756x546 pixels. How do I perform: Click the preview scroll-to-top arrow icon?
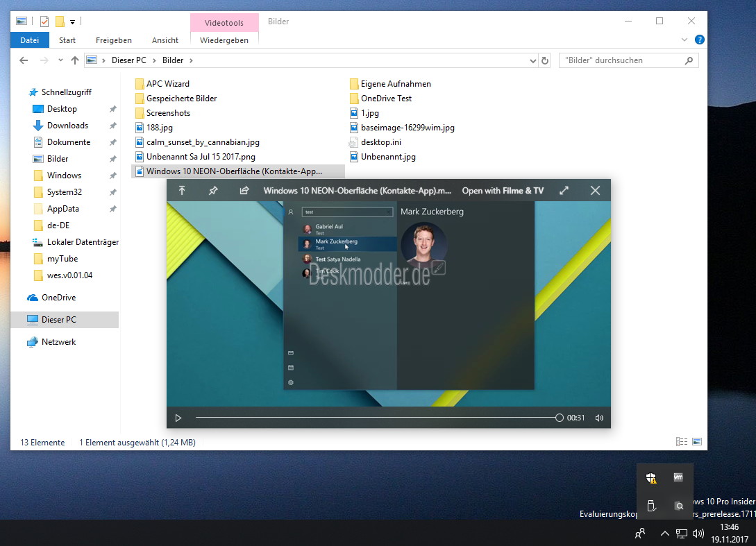(182, 190)
